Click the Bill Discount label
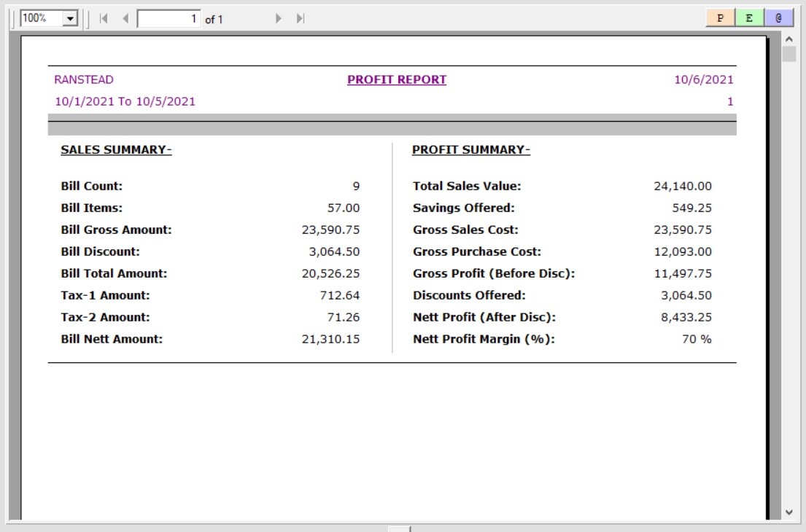Screen dimensions: 806x532 pos(100,251)
